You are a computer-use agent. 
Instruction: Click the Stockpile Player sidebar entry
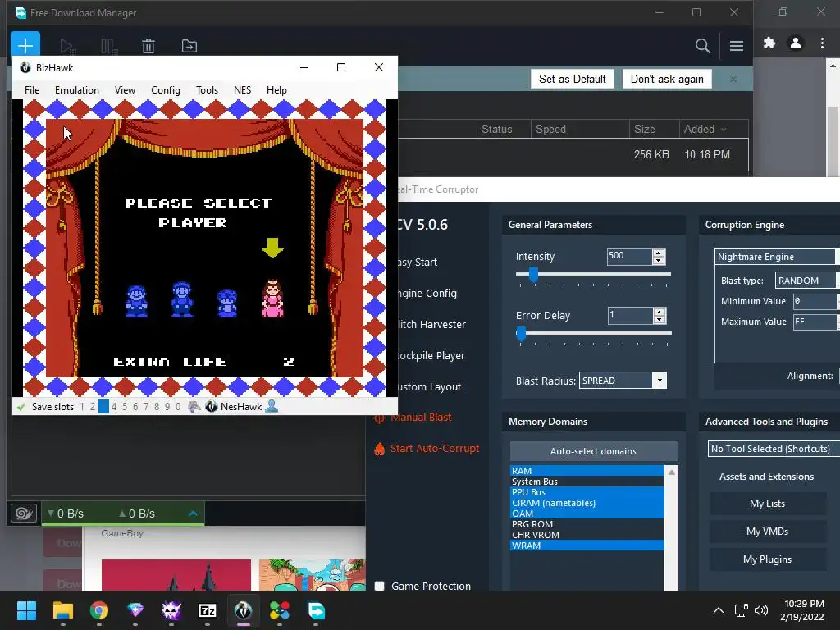431,356
